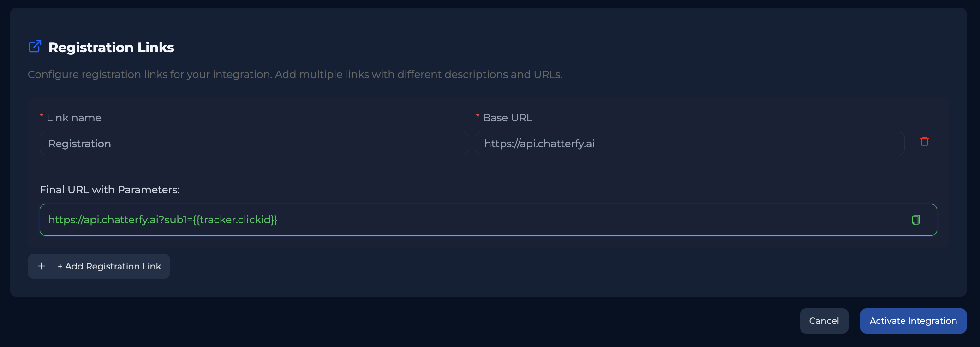Click the Final URL with Parameters label
The width and height of the screenshot is (980, 347).
109,190
